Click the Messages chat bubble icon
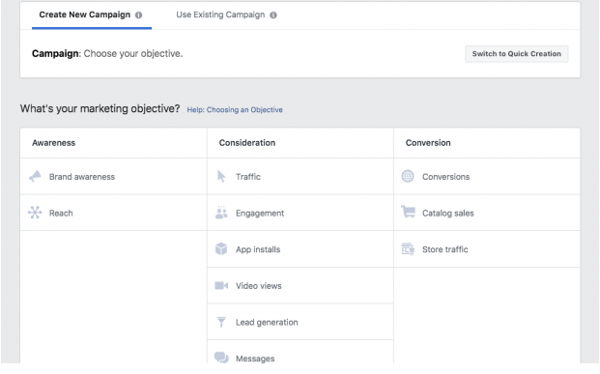The width and height of the screenshot is (600, 374). tap(221, 358)
